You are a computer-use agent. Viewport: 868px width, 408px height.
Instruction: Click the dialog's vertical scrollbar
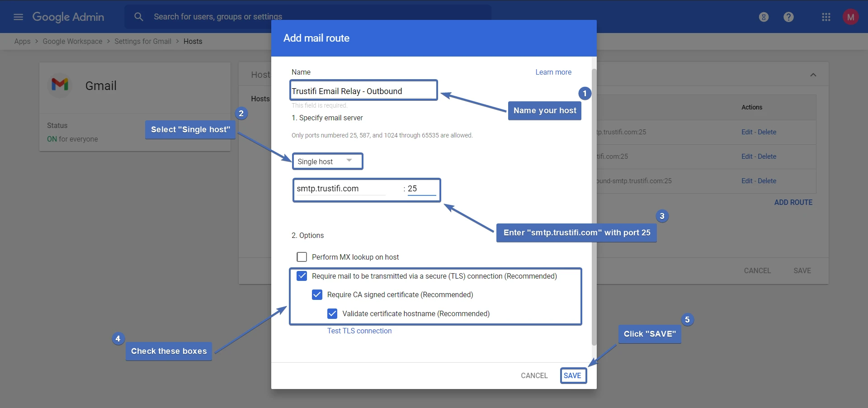pos(594,204)
